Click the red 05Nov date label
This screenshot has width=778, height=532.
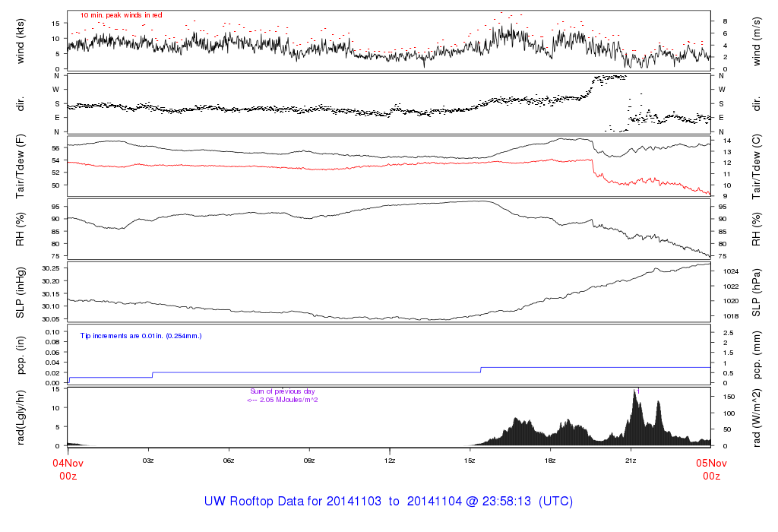[x=710, y=462]
